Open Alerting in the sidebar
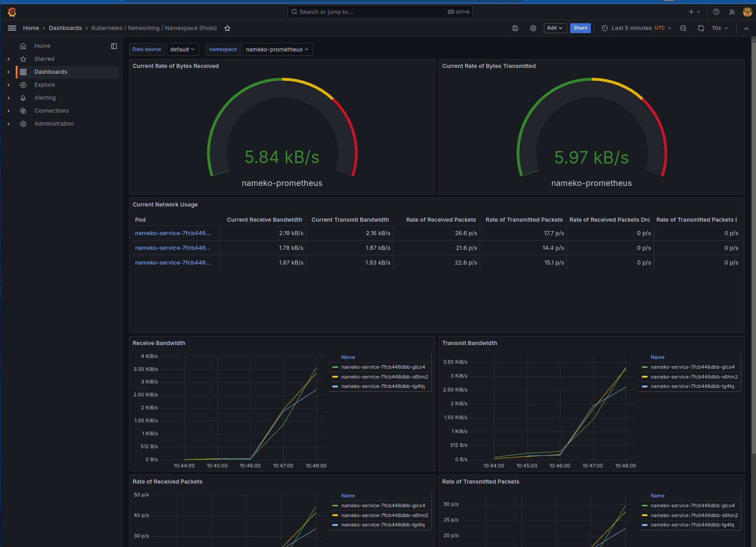Image resolution: width=756 pixels, height=547 pixels. click(x=45, y=98)
